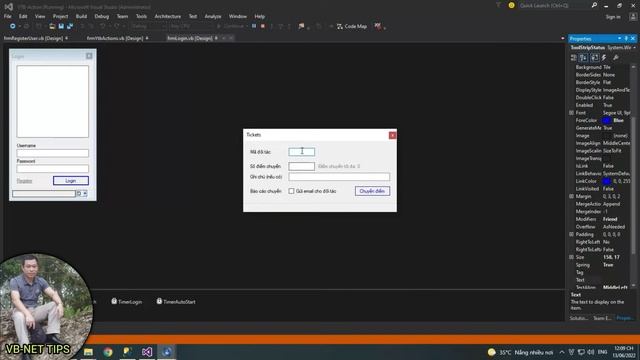Click the Register link on Login form
Screen dimensions: 640x360
click(x=24, y=181)
